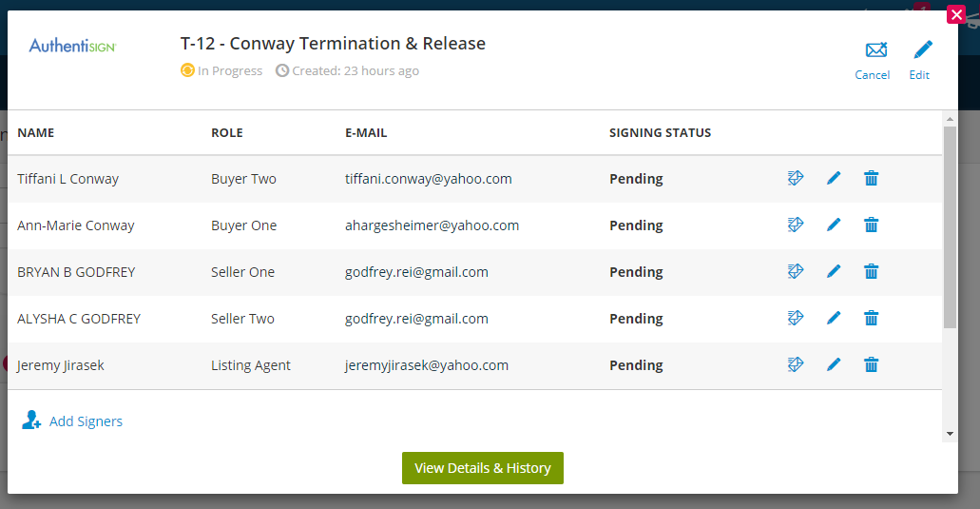The height and width of the screenshot is (509, 980).
Task: Delete signer Jeremy Jirasek
Action: point(871,364)
